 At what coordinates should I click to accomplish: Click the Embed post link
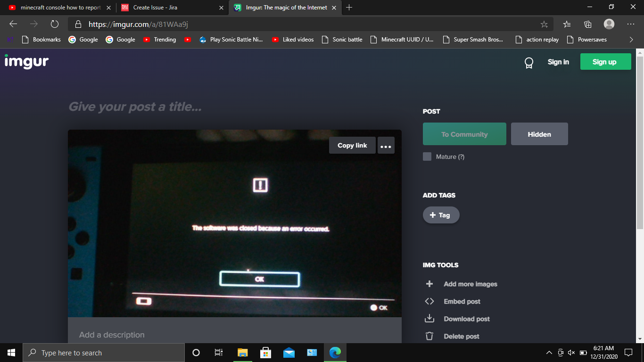pos(462,301)
